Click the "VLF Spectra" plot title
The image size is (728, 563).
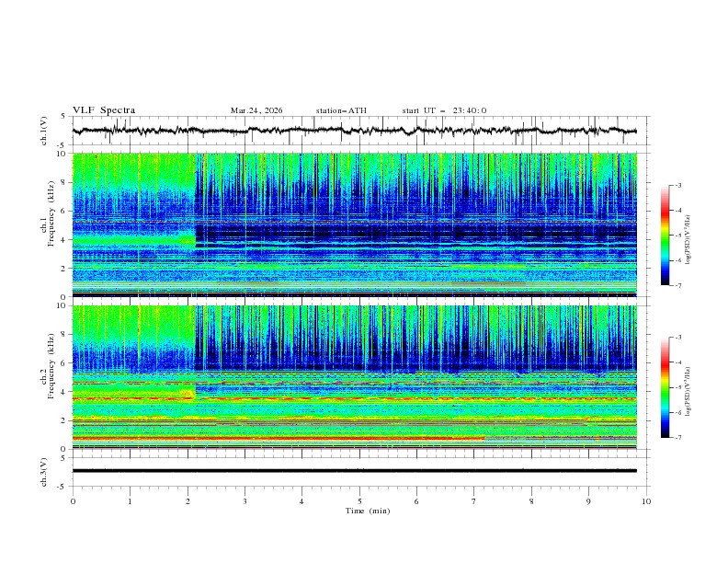click(x=104, y=110)
